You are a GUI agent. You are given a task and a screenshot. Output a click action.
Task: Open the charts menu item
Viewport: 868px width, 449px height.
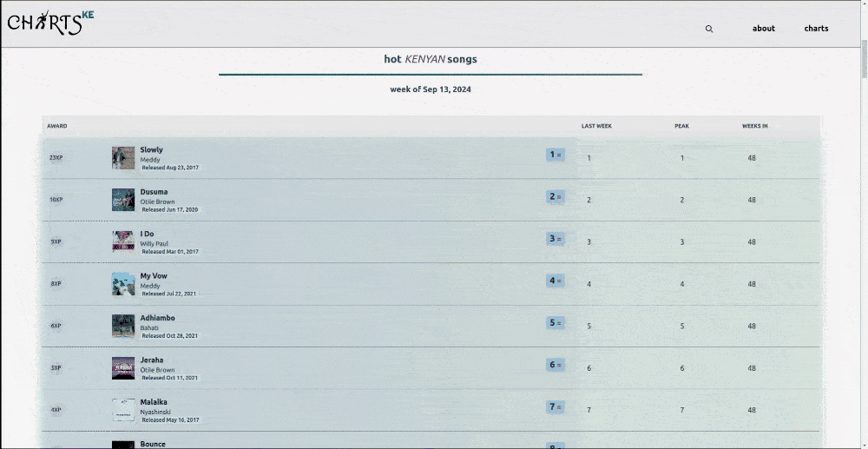tap(816, 29)
